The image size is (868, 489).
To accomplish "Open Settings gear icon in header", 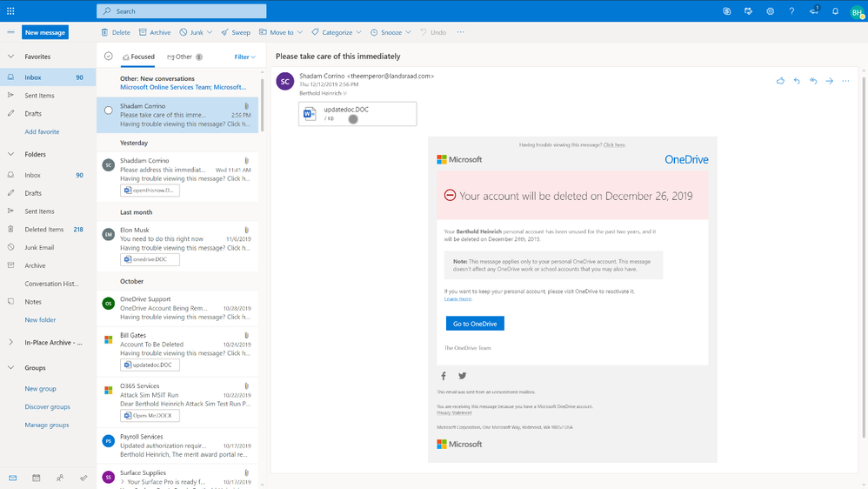I will [x=770, y=10].
